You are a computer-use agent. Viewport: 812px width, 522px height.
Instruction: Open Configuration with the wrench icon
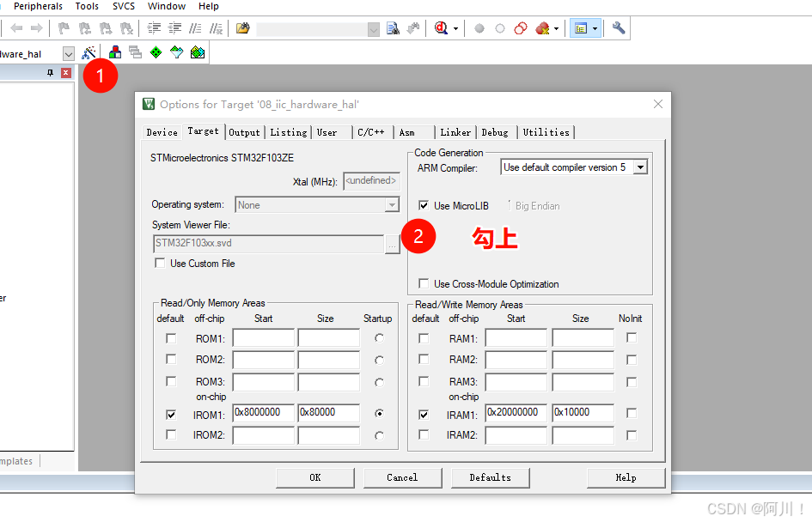(x=619, y=28)
